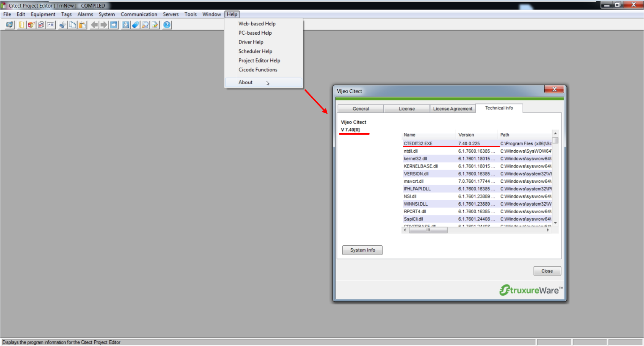Click the Copy pages icon
Screen dimensions: 644x346
pos(73,25)
